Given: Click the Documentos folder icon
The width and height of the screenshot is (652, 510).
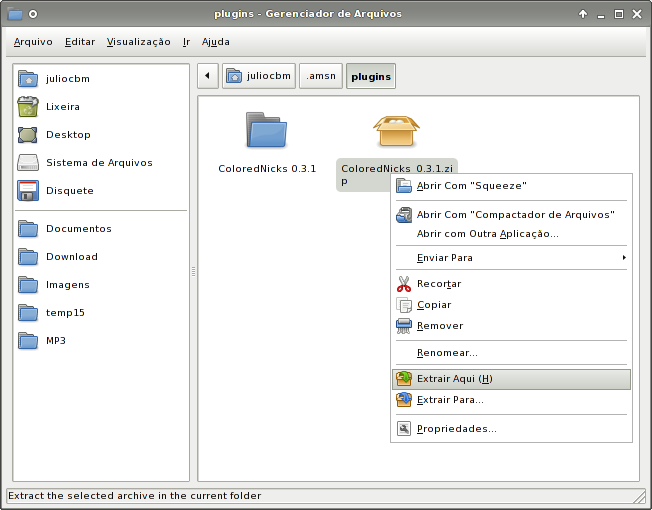Looking at the screenshot, I should [28, 229].
